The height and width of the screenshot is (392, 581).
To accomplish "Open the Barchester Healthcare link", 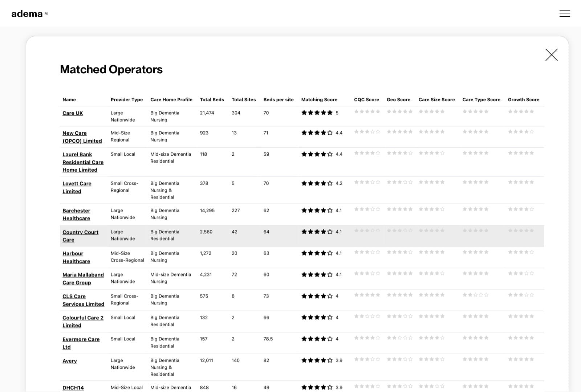I will pyautogui.click(x=76, y=215).
